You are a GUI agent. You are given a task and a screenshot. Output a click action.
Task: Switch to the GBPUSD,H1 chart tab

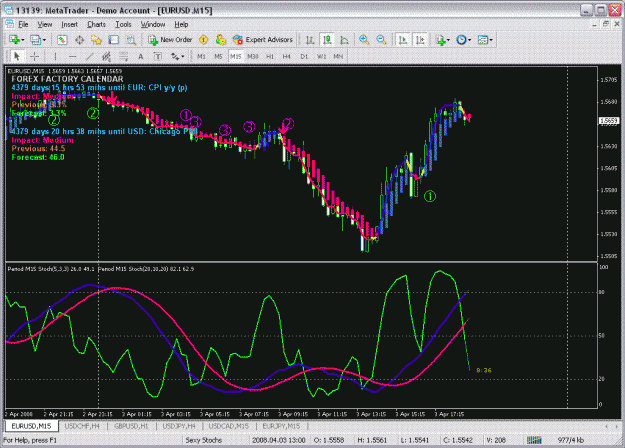coord(131,426)
